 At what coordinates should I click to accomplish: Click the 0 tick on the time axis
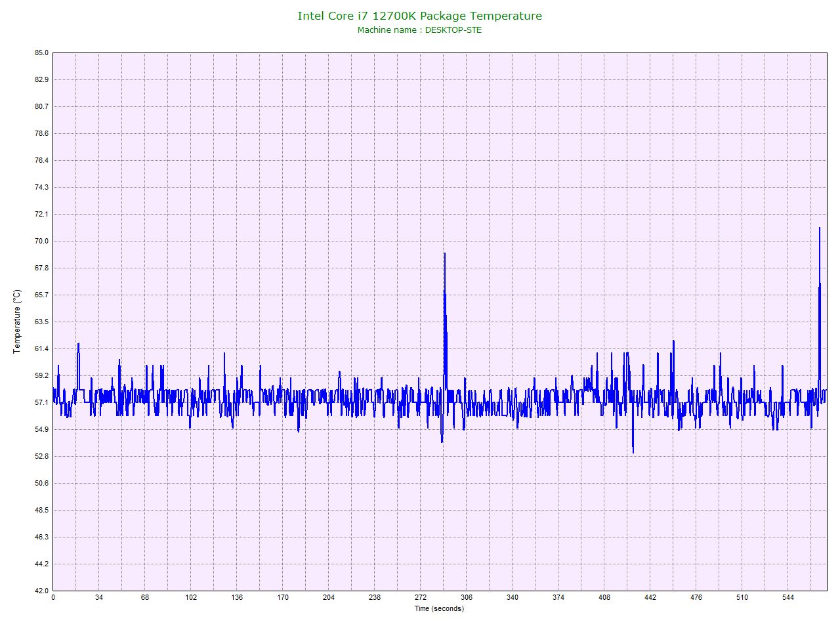[x=52, y=597]
